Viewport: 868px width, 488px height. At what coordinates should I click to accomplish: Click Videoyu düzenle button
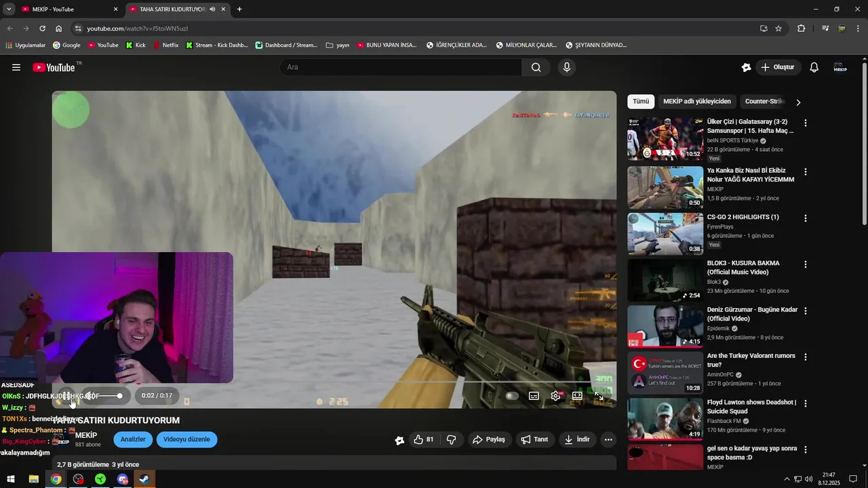click(x=186, y=439)
